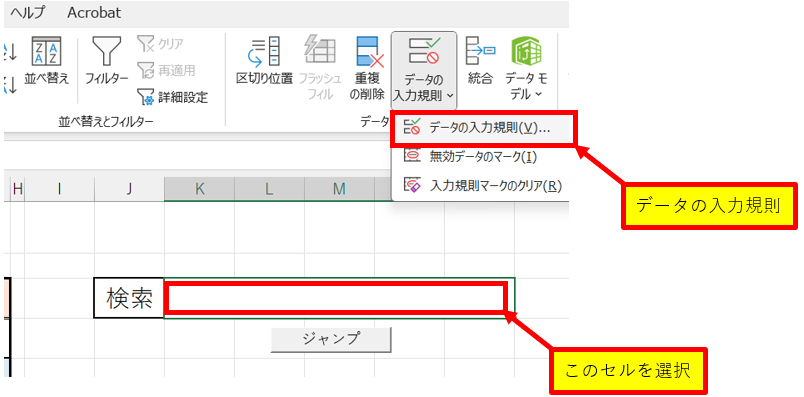The image size is (804, 397).
Task: Select the search input cell beside 検索
Action: coord(339,298)
